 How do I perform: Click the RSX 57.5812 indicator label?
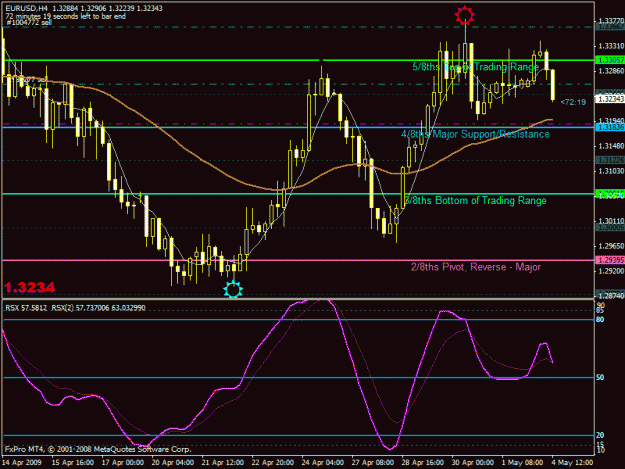point(26,308)
